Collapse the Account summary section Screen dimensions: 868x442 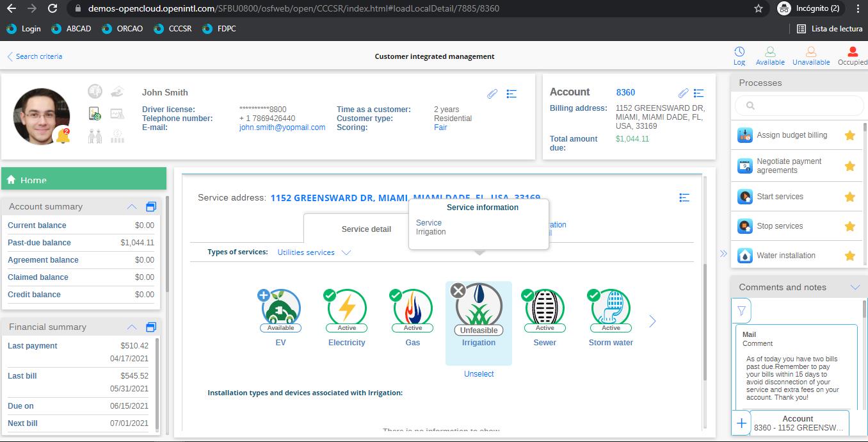132,206
